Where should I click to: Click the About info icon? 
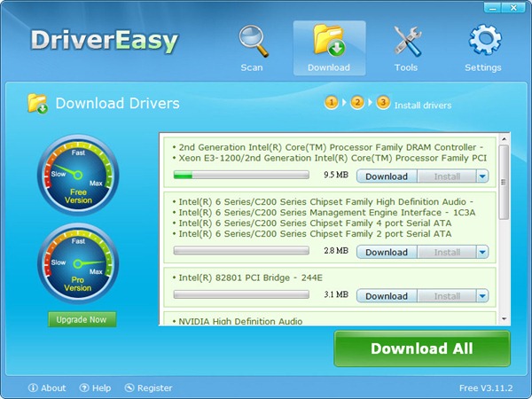click(x=33, y=387)
